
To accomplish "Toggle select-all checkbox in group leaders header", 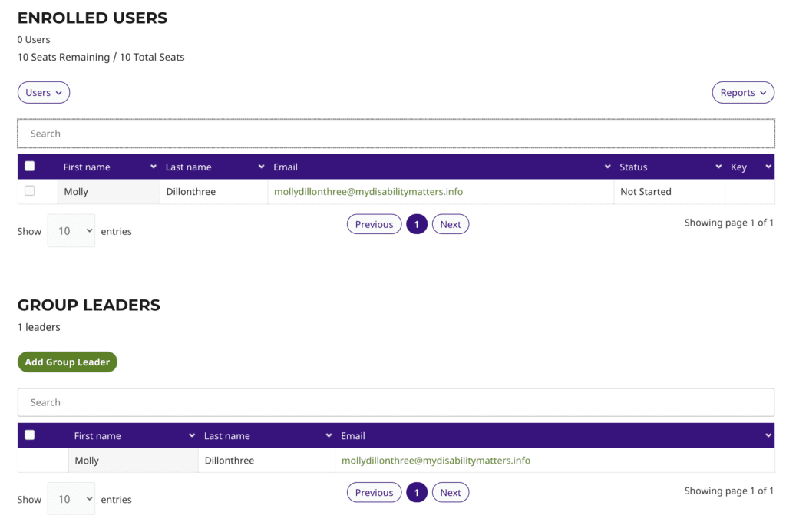I will click(x=30, y=435).
